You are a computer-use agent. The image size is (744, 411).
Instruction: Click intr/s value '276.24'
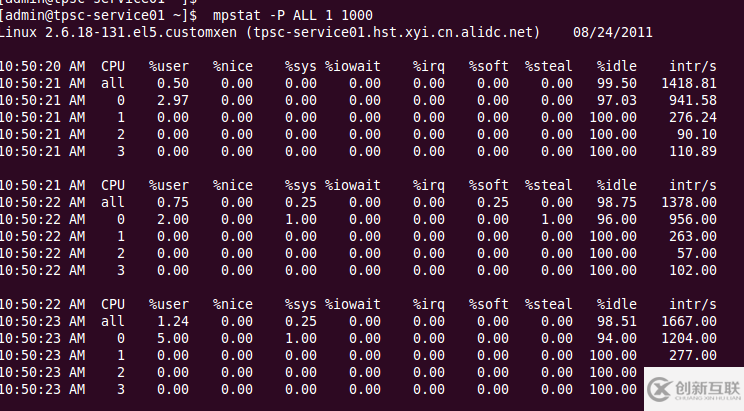[693, 118]
